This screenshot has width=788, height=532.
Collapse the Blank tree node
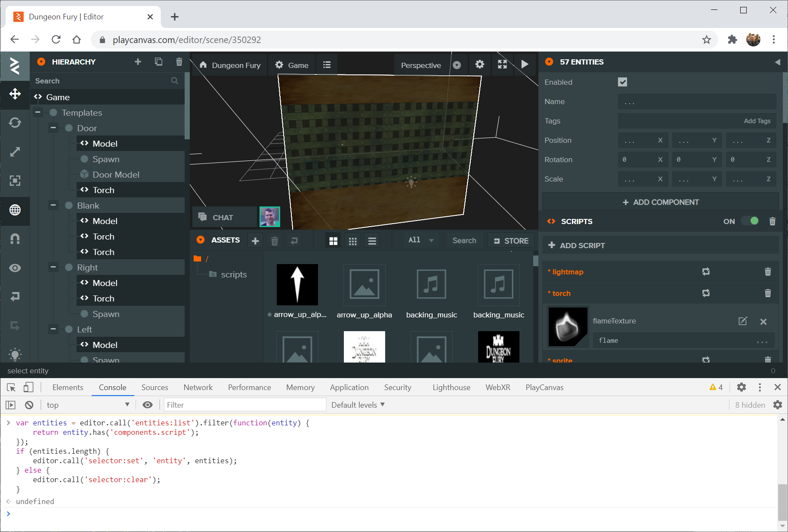pyautogui.click(x=53, y=205)
